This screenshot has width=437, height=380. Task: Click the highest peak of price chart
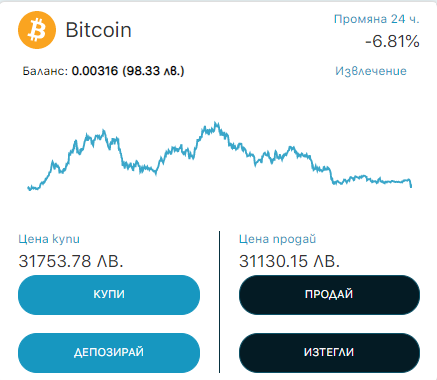pyautogui.click(x=216, y=124)
